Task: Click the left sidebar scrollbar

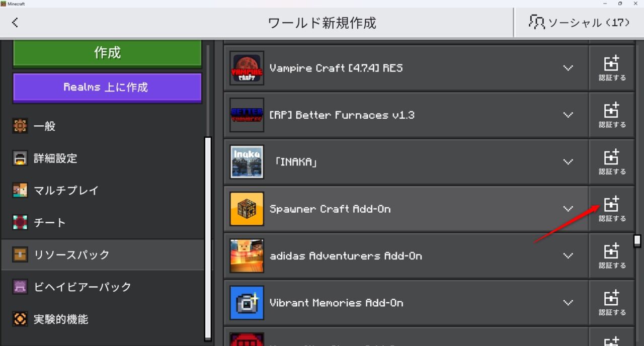Action: pos(208,239)
